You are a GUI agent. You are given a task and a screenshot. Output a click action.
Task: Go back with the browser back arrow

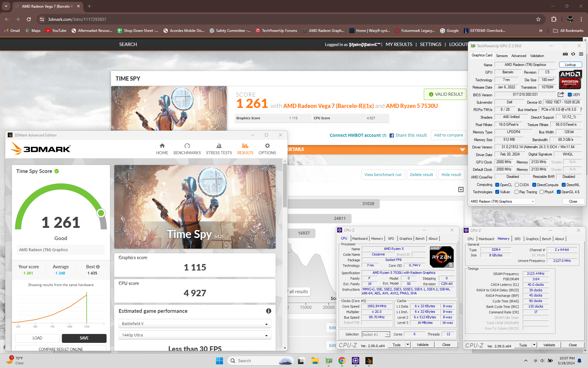pyautogui.click(x=7, y=19)
